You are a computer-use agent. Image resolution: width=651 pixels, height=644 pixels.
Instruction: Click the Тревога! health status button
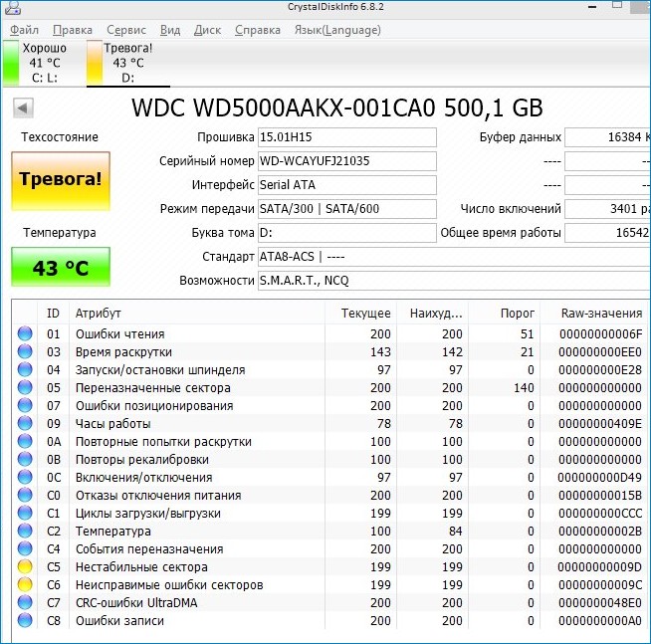(61, 180)
